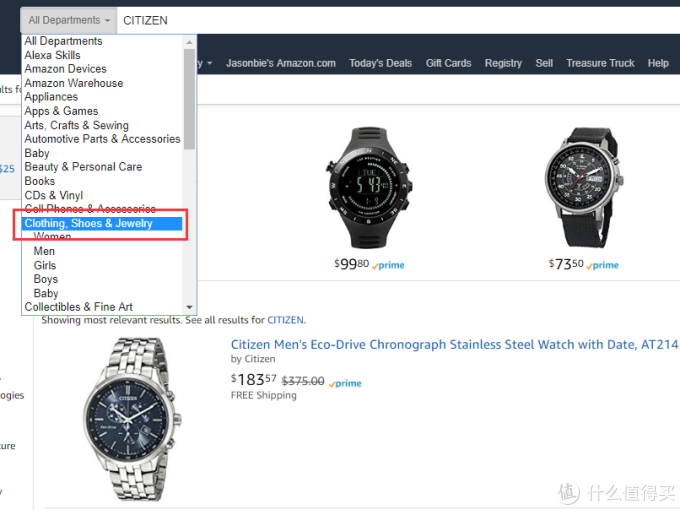Open Jasonbie's Amazon.com link
Screen dimensions: 680x510
click(x=281, y=63)
